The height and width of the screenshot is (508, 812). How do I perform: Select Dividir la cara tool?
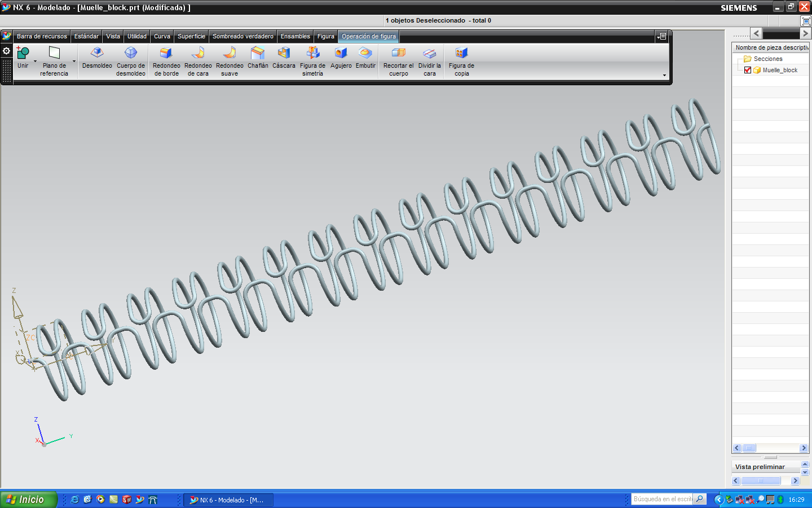click(430, 61)
